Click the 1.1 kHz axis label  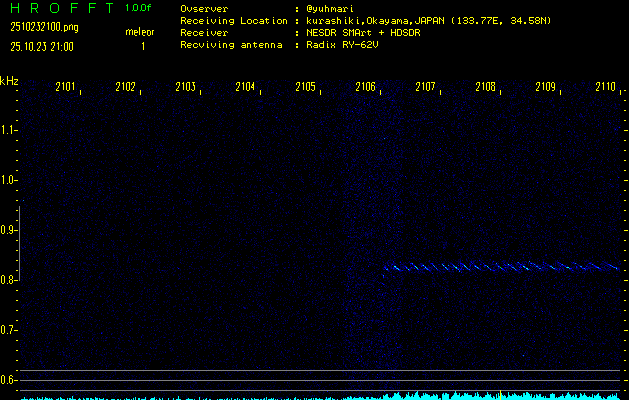pyautogui.click(x=8, y=130)
